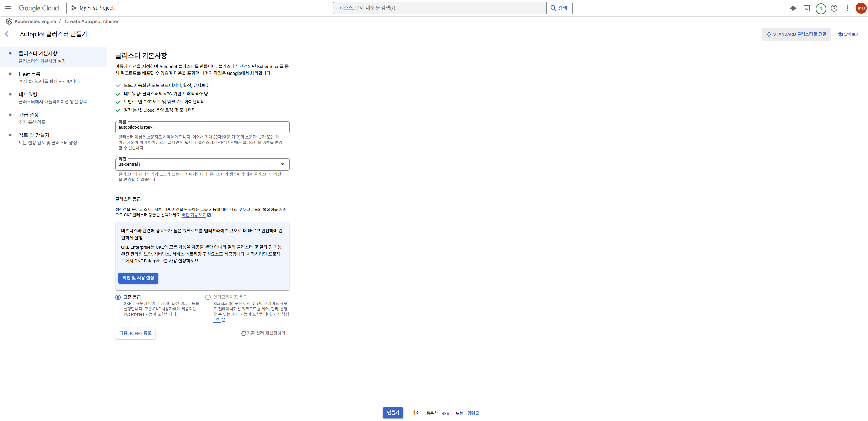The image size is (868, 421).
Task: Click the REST equivalent link
Action: pyautogui.click(x=446, y=413)
